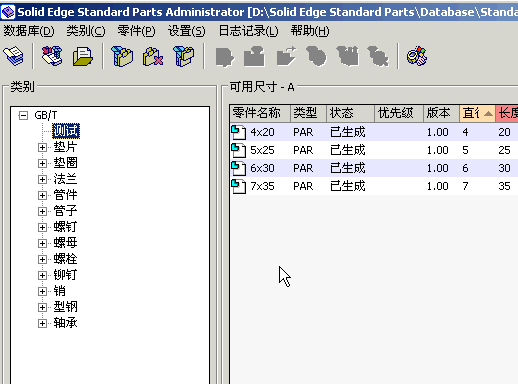
Task: Click the part file icon of row 5x25
Action: point(239,150)
